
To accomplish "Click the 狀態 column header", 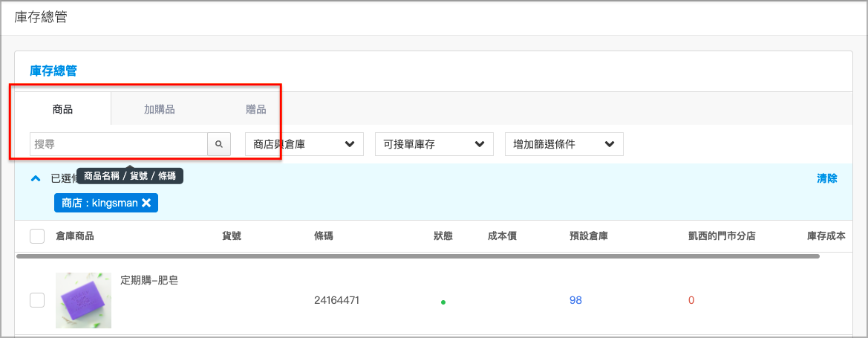I will 443,236.
